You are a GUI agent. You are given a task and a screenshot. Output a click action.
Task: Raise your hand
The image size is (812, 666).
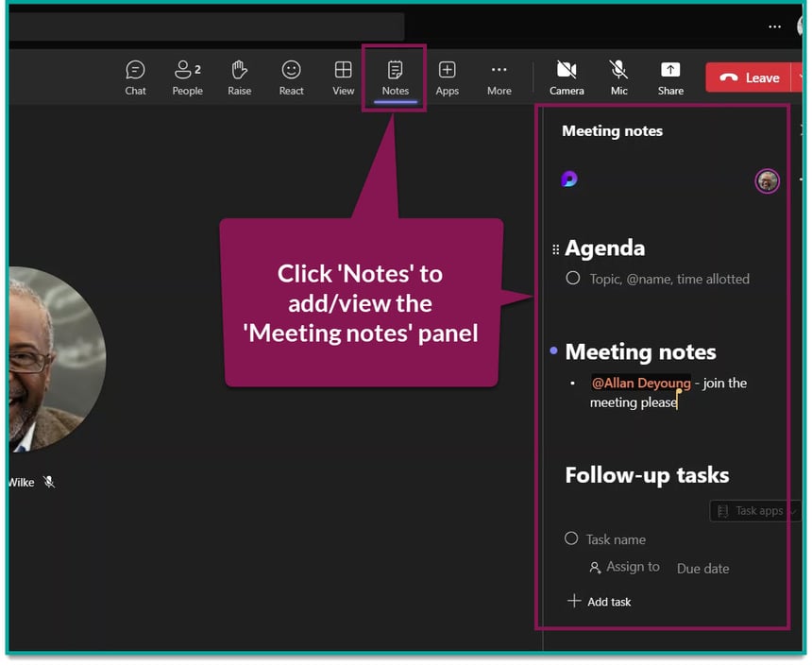[239, 77]
